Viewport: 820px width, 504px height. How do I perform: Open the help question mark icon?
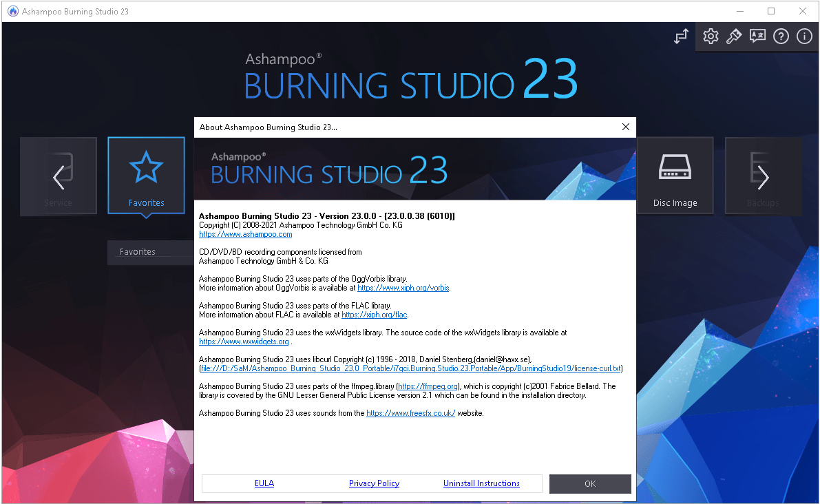(781, 36)
